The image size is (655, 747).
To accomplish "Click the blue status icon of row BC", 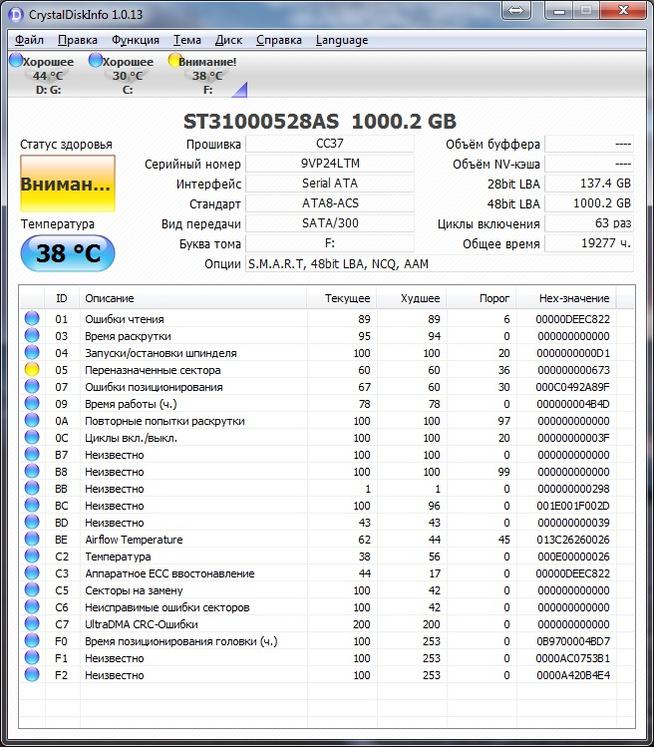I will 32,505.
